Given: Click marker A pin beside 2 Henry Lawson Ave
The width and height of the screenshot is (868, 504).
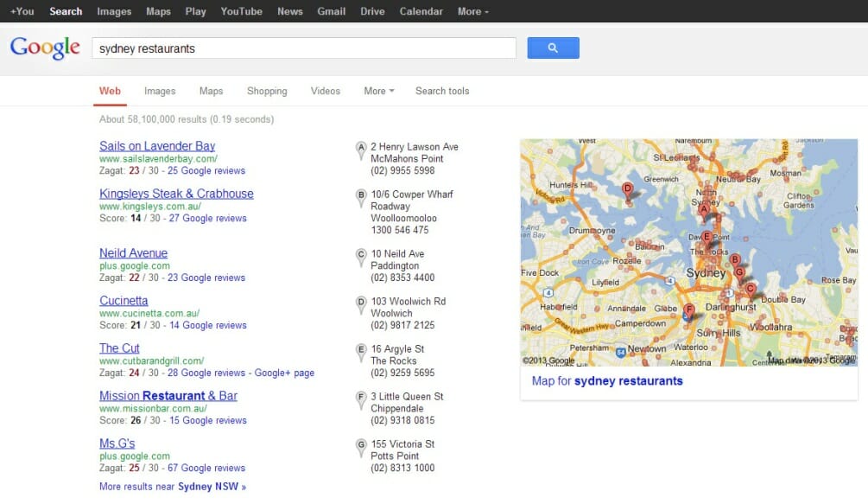Looking at the screenshot, I should click(361, 150).
